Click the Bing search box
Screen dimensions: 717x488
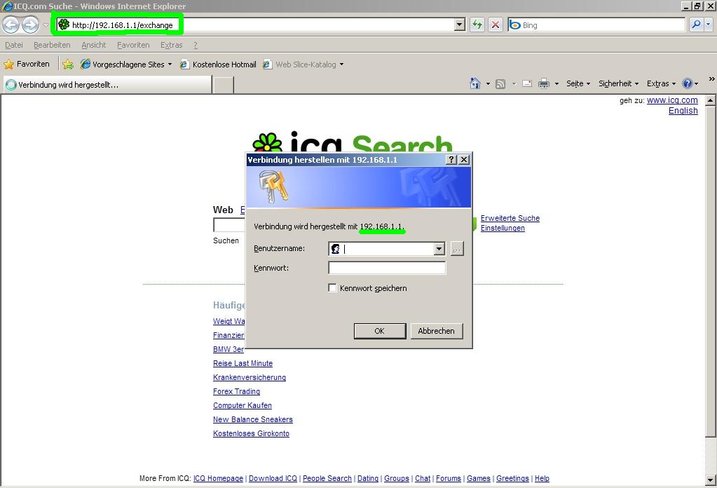point(596,25)
